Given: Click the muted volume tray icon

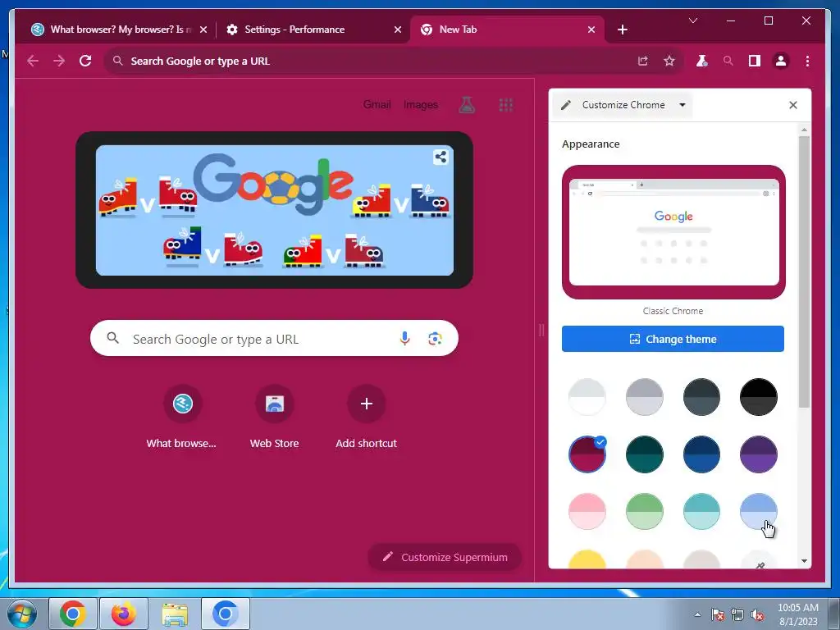Looking at the screenshot, I should coord(757,614).
